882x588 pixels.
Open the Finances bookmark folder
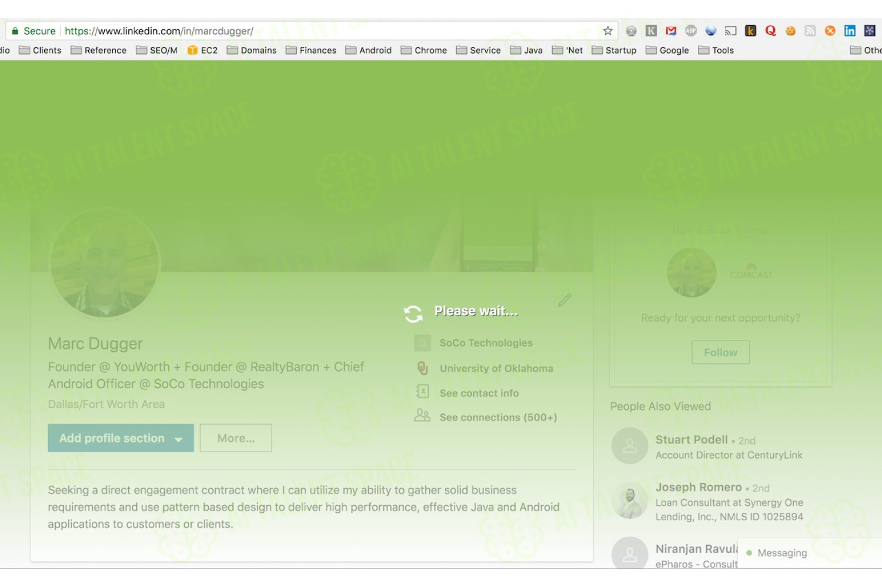pyautogui.click(x=311, y=50)
